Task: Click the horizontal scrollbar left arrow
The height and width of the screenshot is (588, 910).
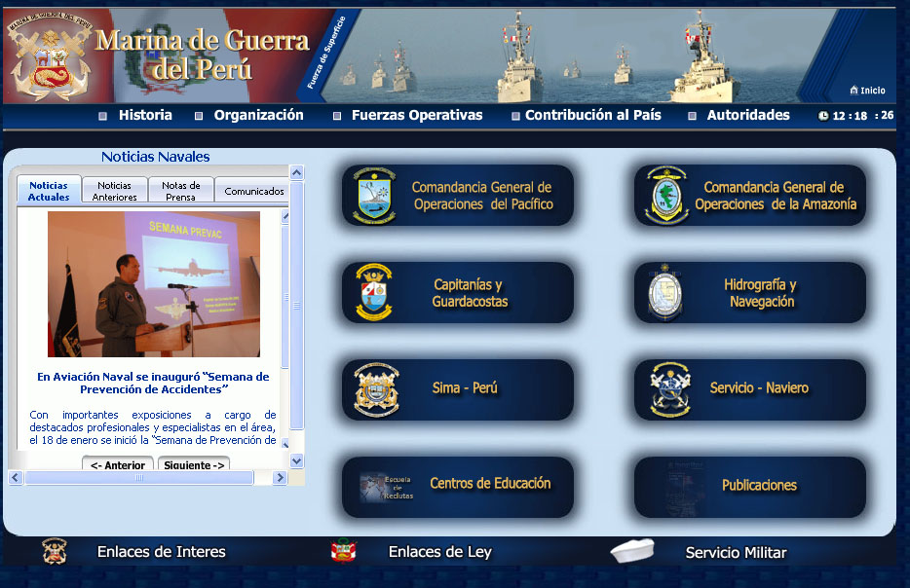Action: click(16, 477)
